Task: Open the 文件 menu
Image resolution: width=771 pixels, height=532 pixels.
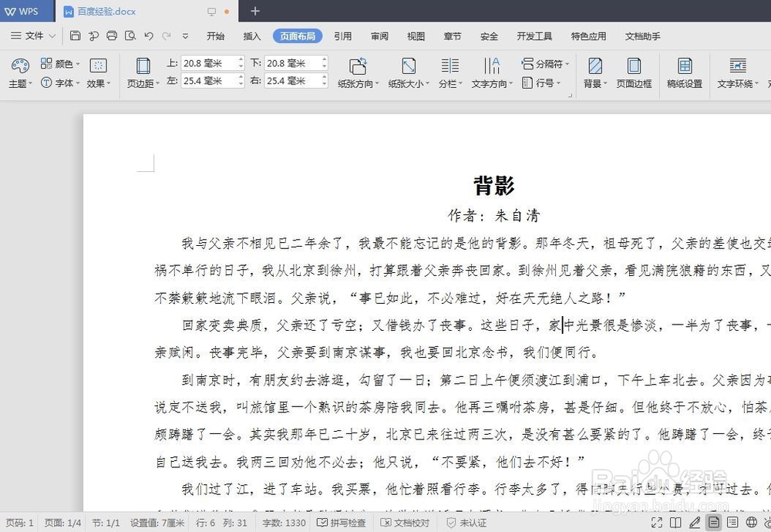Action: pyautogui.click(x=32, y=35)
